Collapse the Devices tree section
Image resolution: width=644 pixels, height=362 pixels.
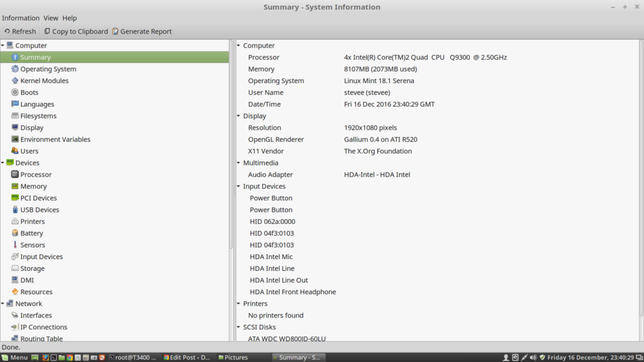tap(3, 163)
